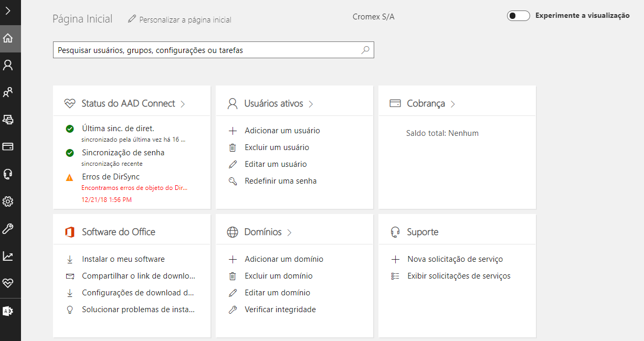Toggle the Experimente a visualização switch
The height and width of the screenshot is (341, 644).
[519, 16]
